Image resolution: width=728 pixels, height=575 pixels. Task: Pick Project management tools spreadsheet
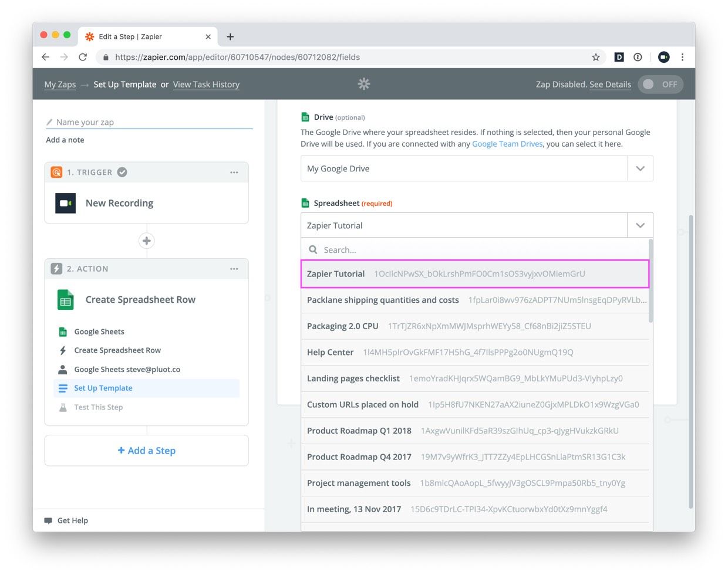(475, 483)
